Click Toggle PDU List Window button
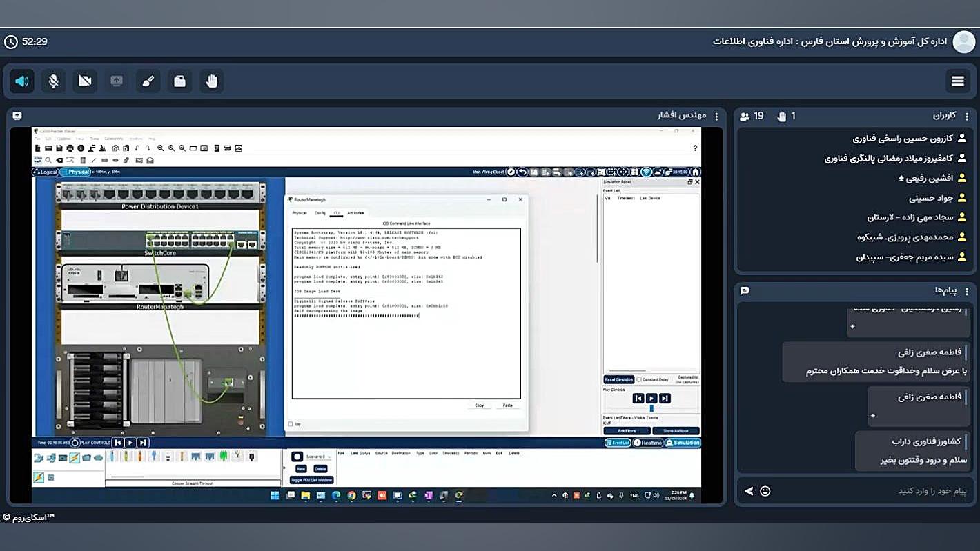The image size is (980, 551). tap(312, 480)
